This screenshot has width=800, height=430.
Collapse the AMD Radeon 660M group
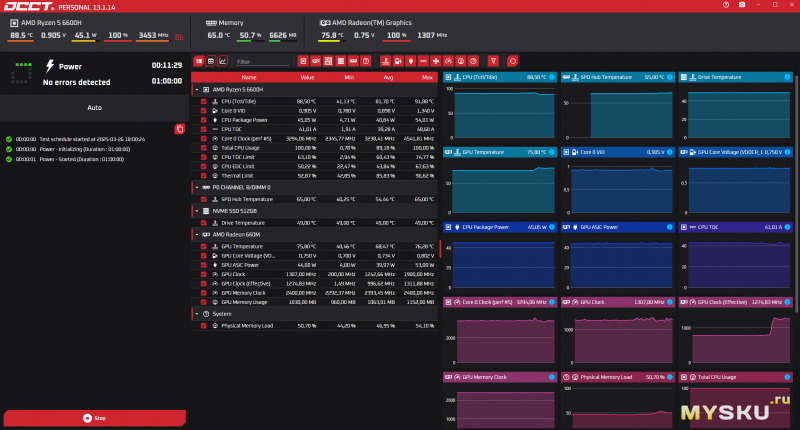(x=197, y=235)
